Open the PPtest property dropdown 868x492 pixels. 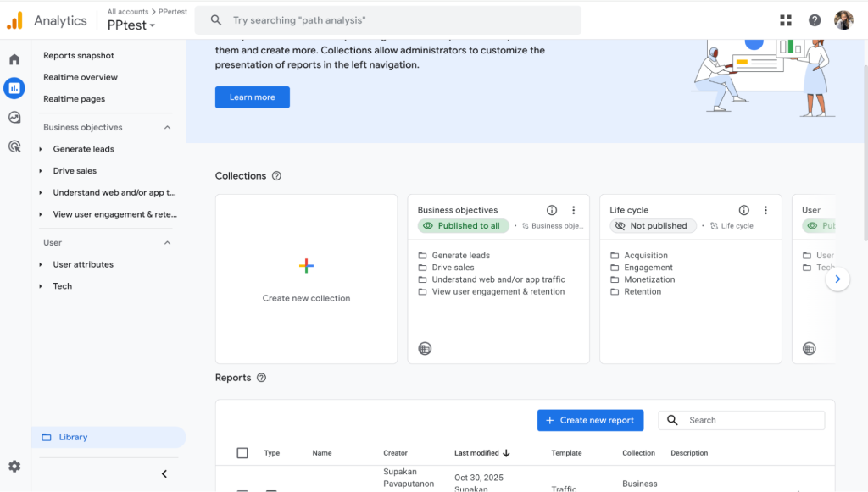(131, 25)
